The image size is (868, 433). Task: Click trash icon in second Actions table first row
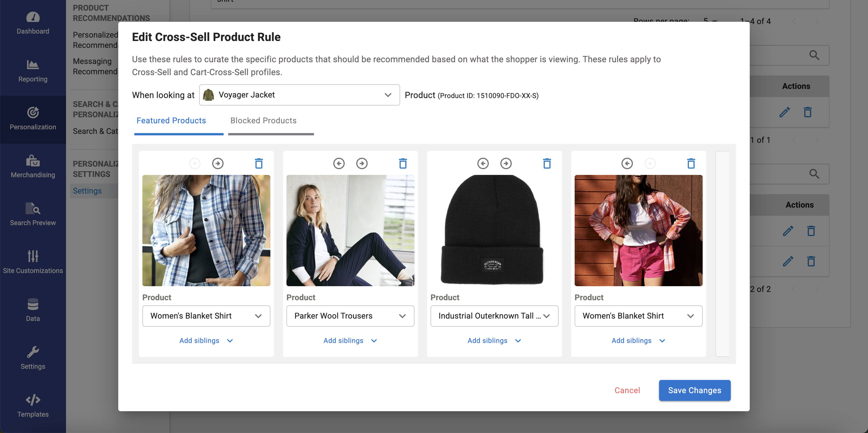pos(811,231)
